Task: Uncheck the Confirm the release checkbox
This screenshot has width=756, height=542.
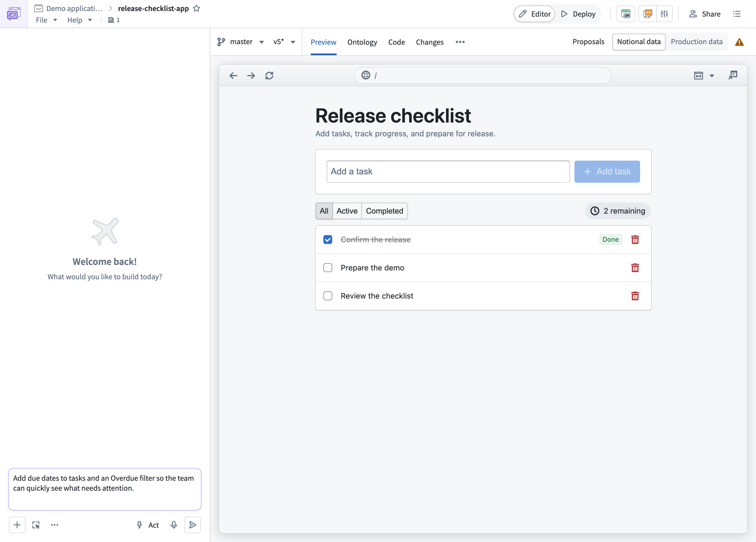Action: pos(328,239)
